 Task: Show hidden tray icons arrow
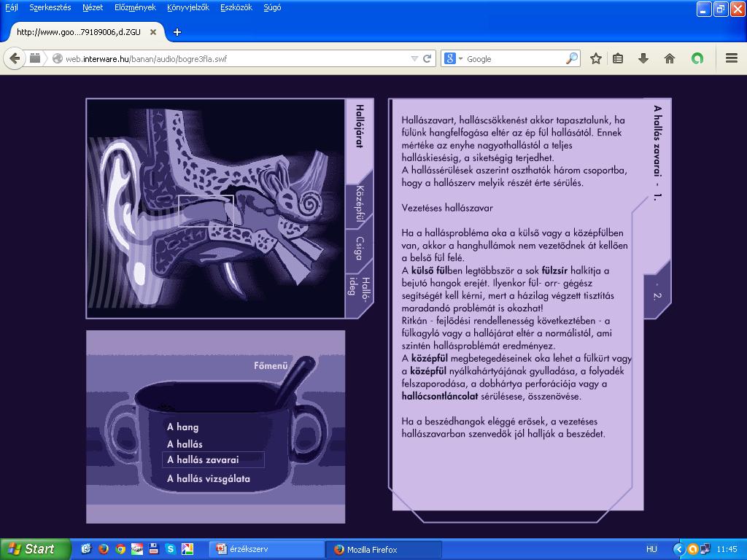click(679, 549)
